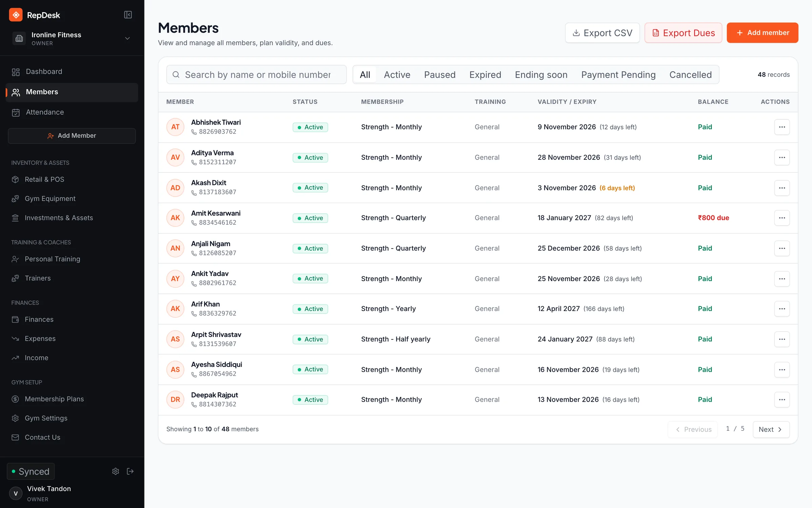Open the Dashboard page

coord(72,72)
